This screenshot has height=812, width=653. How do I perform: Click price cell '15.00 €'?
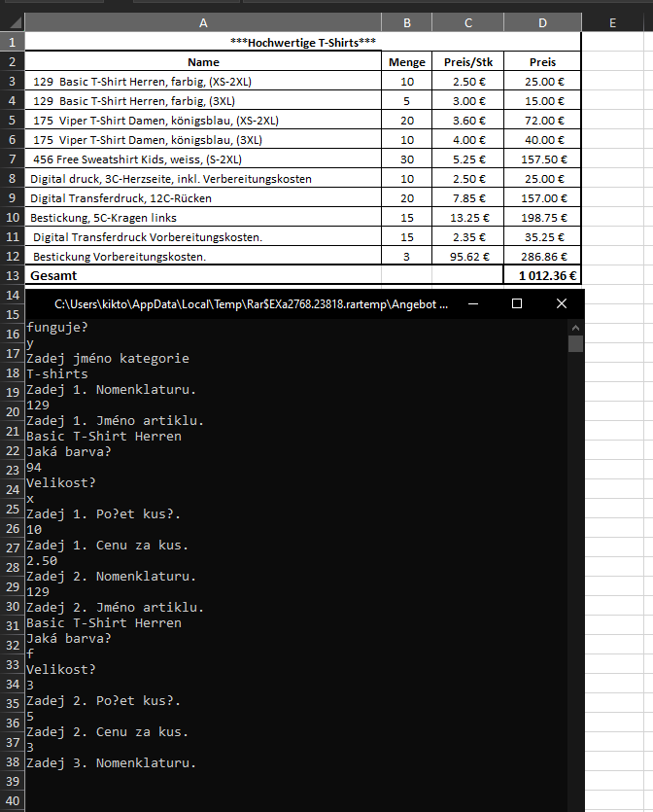(x=542, y=100)
